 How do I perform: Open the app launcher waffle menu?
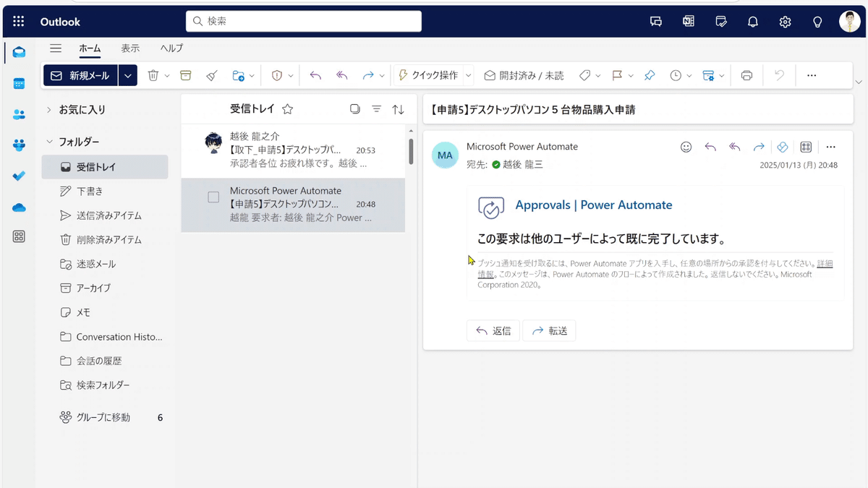click(x=19, y=22)
